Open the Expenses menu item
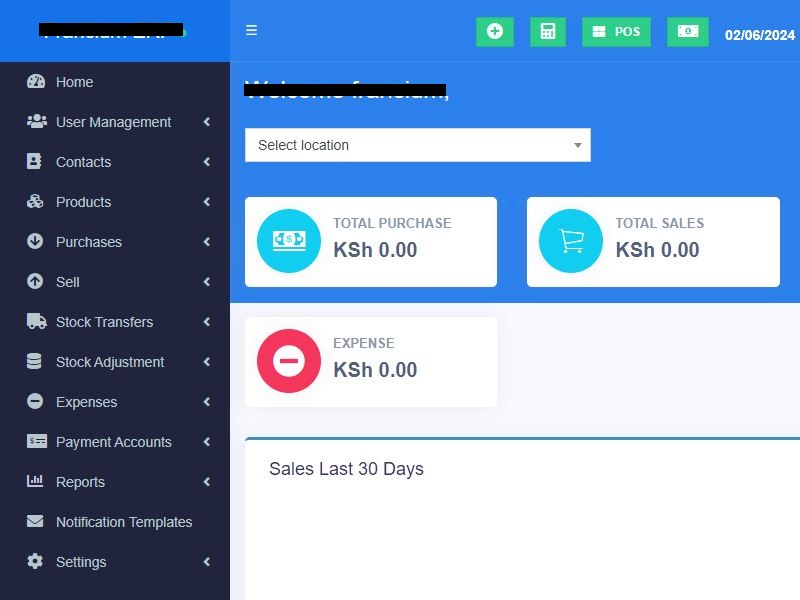The image size is (800, 600). (x=86, y=402)
